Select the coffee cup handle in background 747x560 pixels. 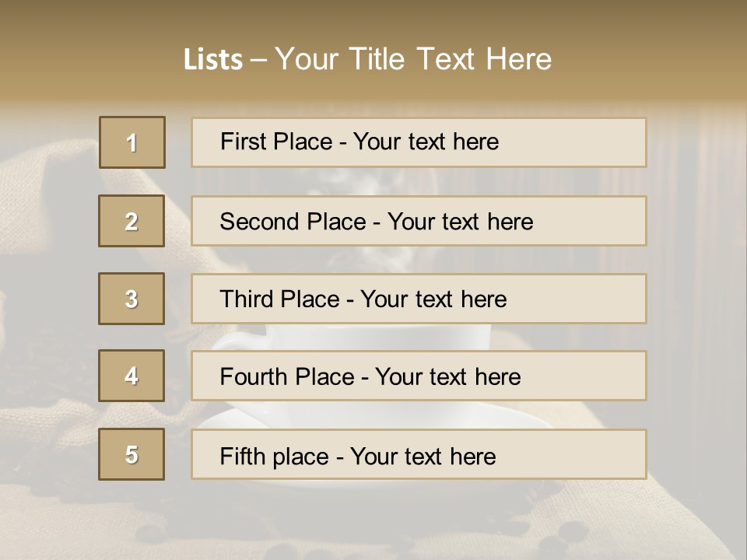pyautogui.click(x=233, y=339)
